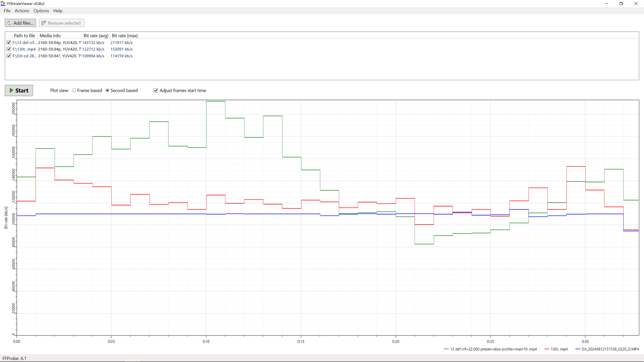Open the File menu
Image resolution: width=644 pixels, height=362 pixels.
(x=7, y=11)
